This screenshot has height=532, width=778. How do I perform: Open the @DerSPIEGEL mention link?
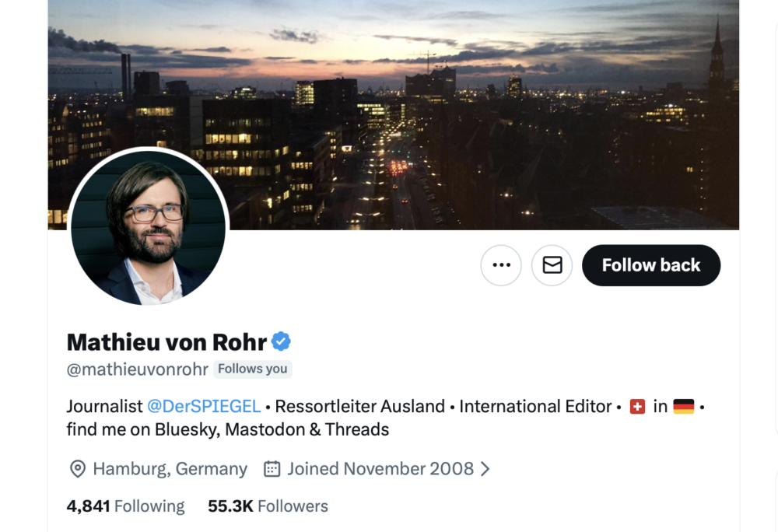pos(204,406)
